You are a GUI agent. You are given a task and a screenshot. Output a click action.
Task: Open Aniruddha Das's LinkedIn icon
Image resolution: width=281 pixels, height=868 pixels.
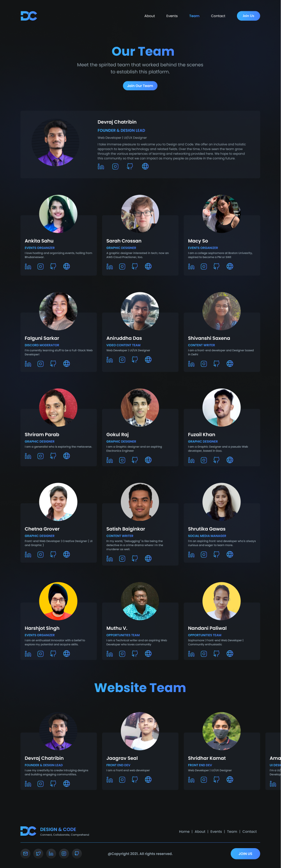point(110,360)
